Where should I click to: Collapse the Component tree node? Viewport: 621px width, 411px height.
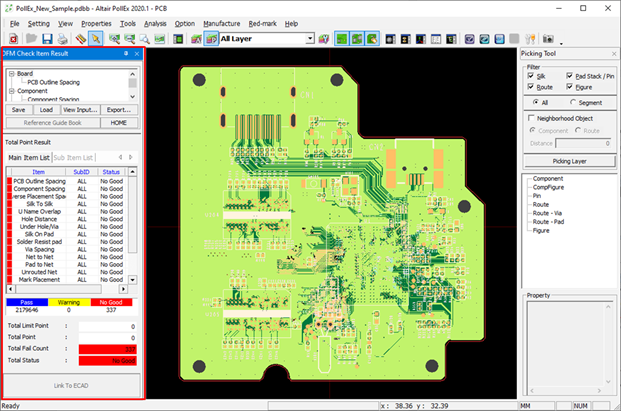[11, 91]
